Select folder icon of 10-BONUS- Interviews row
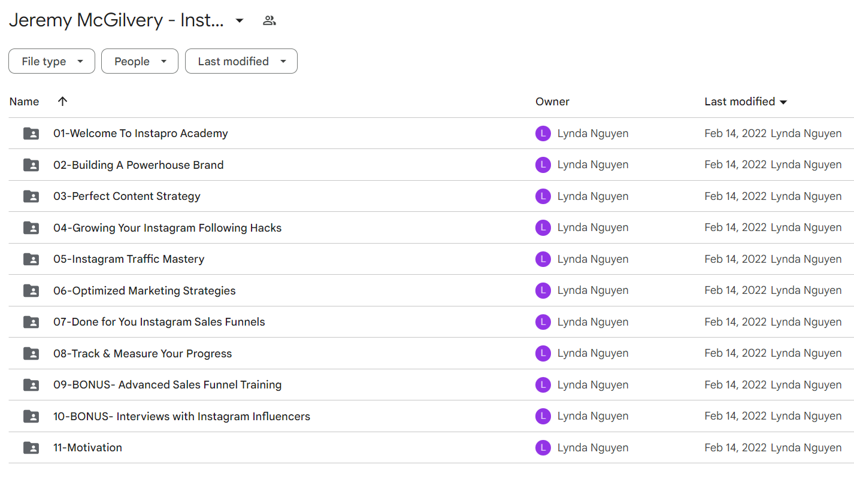The image size is (854, 504). tap(31, 416)
